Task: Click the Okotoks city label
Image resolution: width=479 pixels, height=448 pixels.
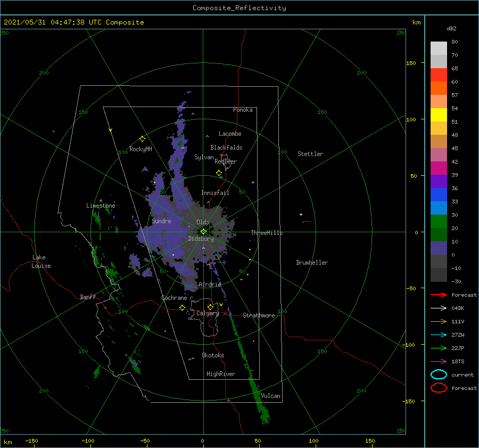Action: click(x=213, y=355)
